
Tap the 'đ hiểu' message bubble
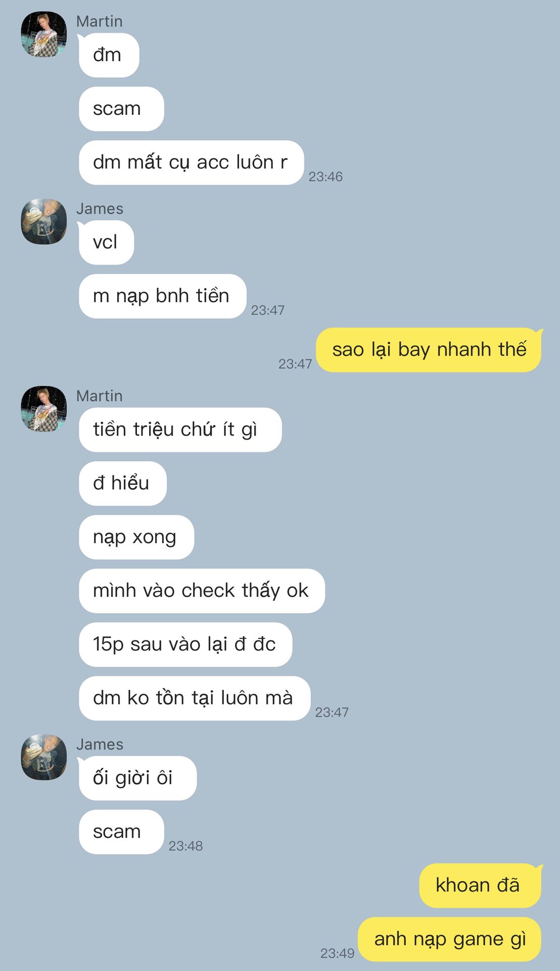pyautogui.click(x=122, y=483)
